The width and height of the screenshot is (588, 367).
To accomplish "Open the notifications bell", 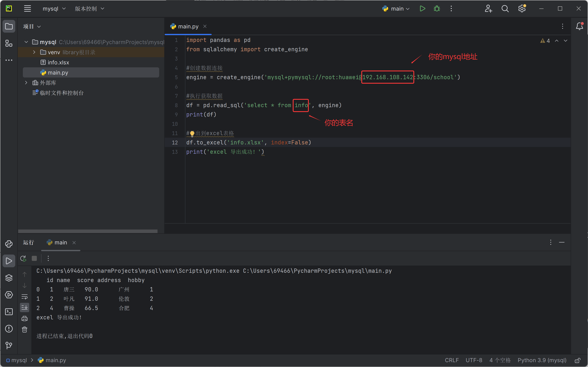I will coord(579,26).
